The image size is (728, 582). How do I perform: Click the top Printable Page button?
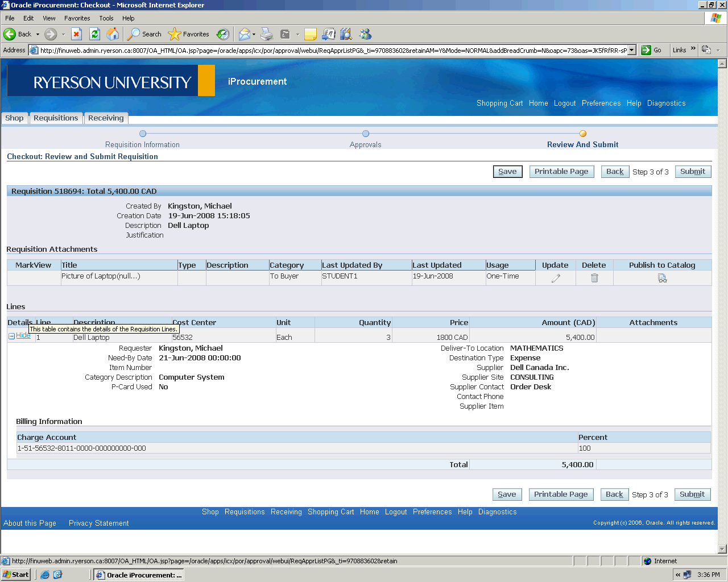pyautogui.click(x=561, y=172)
